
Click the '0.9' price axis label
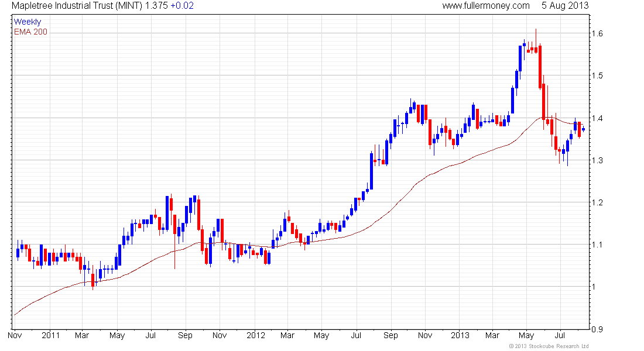click(x=598, y=329)
